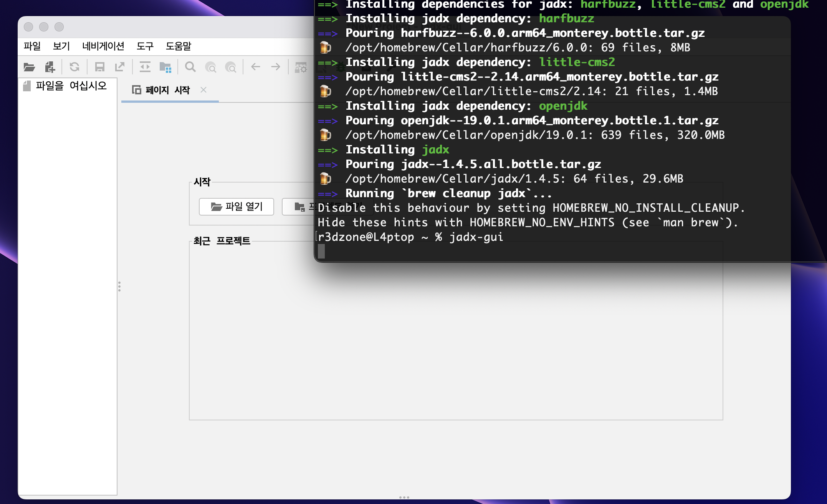The image size is (827, 504).
Task: Click the comment search icon
Action: [x=230, y=67]
